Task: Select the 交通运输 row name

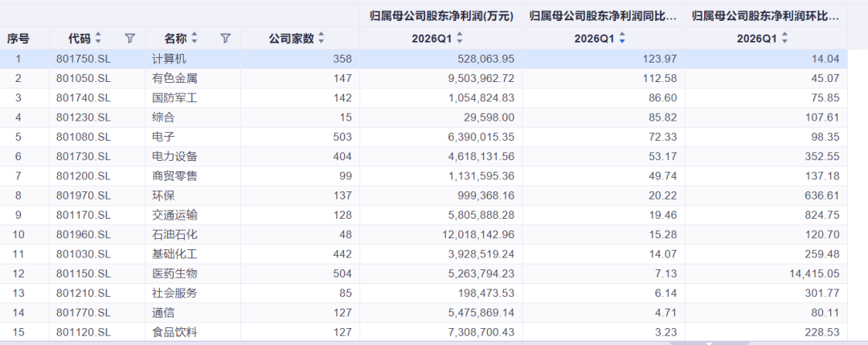Action: click(174, 215)
